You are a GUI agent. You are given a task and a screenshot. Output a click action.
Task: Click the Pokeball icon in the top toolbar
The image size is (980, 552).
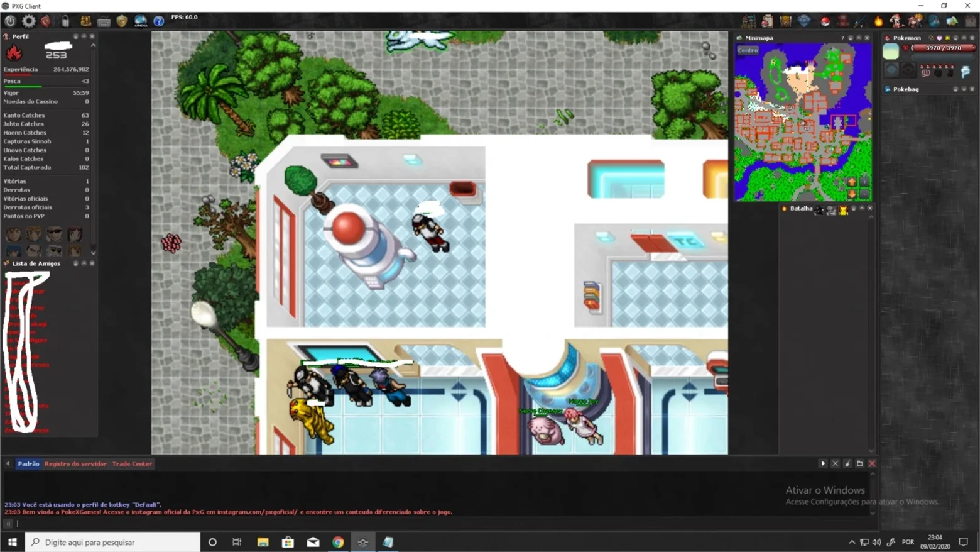(825, 22)
